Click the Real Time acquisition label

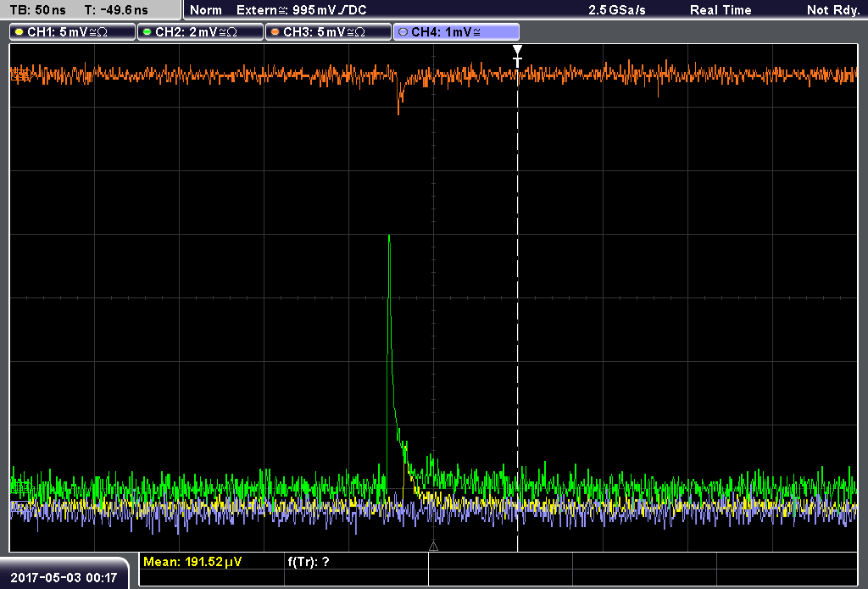pos(721,10)
